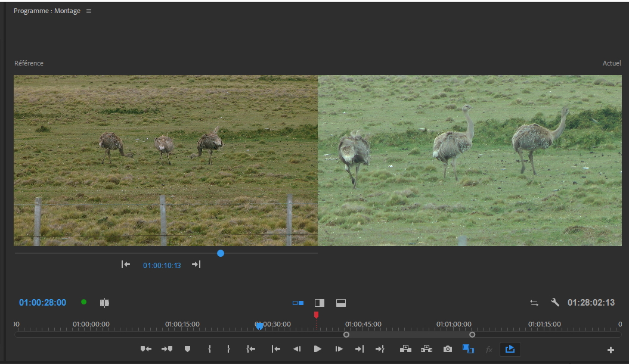Open the wrench settings menu
Viewport: 629px width, 364px height.
pyautogui.click(x=555, y=303)
